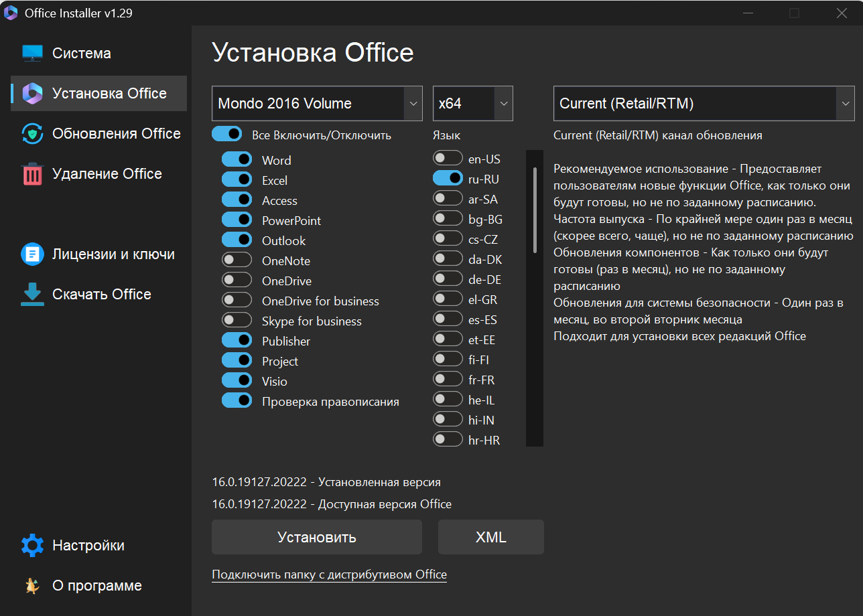
Task: Enable the OneNote toggle
Action: point(237,260)
